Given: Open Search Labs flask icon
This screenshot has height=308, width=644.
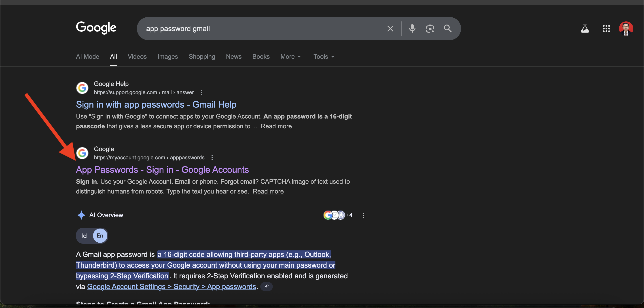Looking at the screenshot, I should [x=585, y=29].
